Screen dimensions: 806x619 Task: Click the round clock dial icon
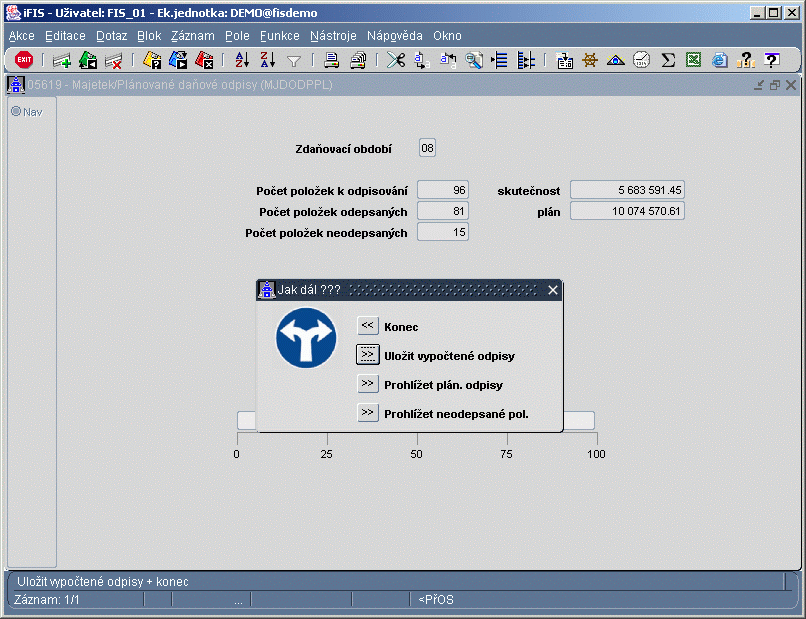(x=641, y=61)
